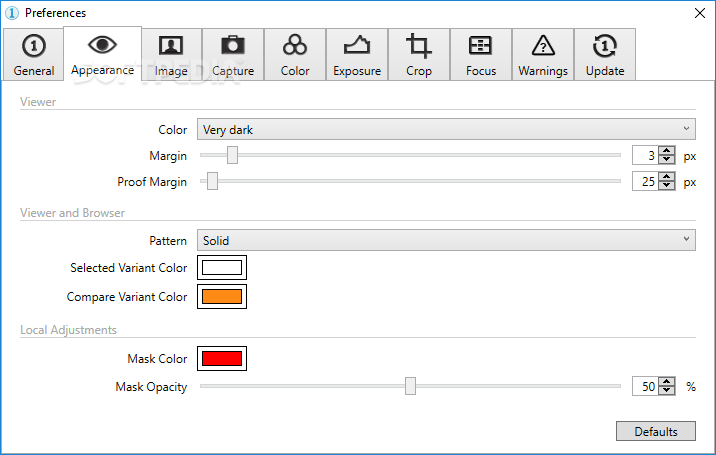Select the Color preferences tab
716x455 pixels.
(295, 55)
